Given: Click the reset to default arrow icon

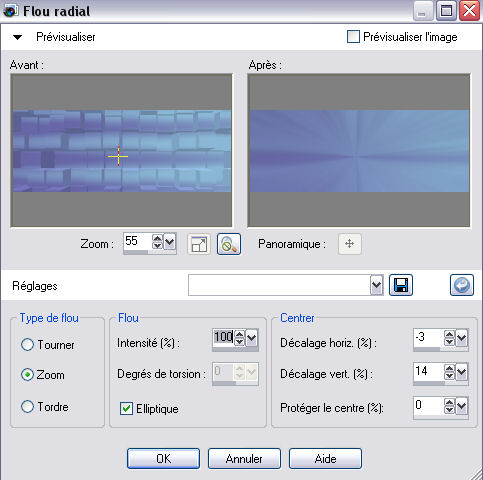Looking at the screenshot, I should tap(462, 285).
